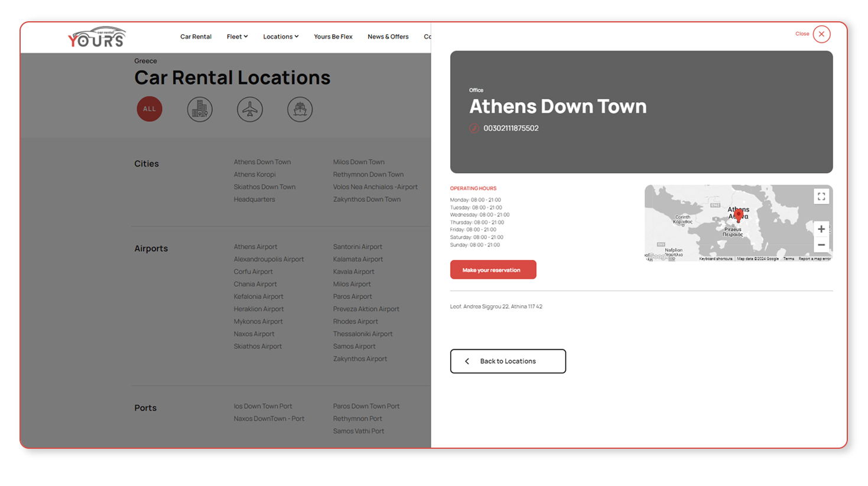The width and height of the screenshot is (868, 486).
Task: Open the News & Offers menu item
Action: [x=388, y=37]
